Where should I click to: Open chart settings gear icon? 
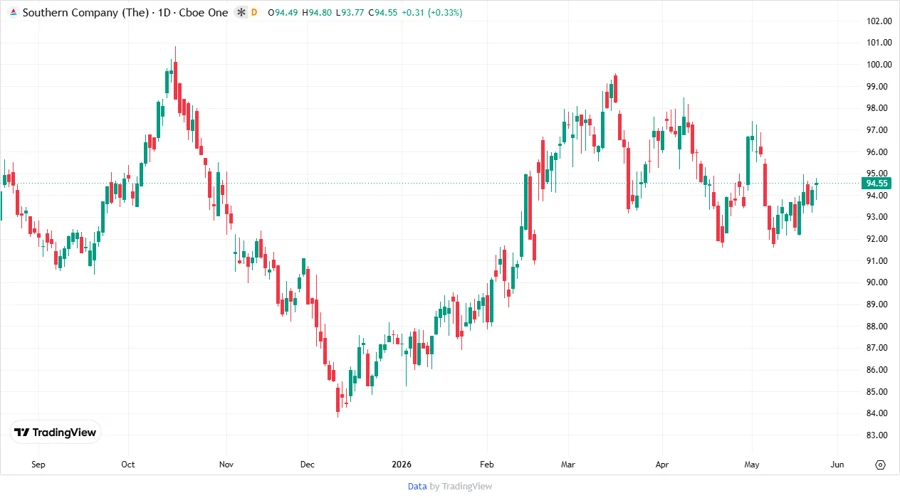click(x=880, y=465)
